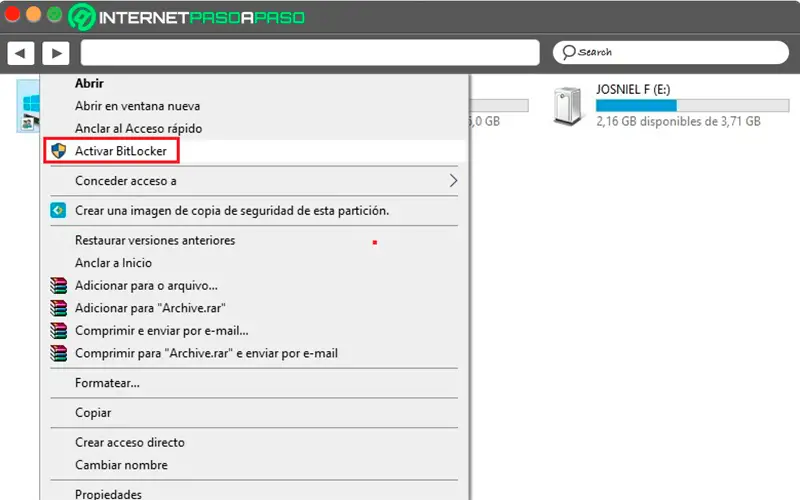Screen dimensions: 800x500
Task: Select Crear acceso directo
Action: coord(130,442)
